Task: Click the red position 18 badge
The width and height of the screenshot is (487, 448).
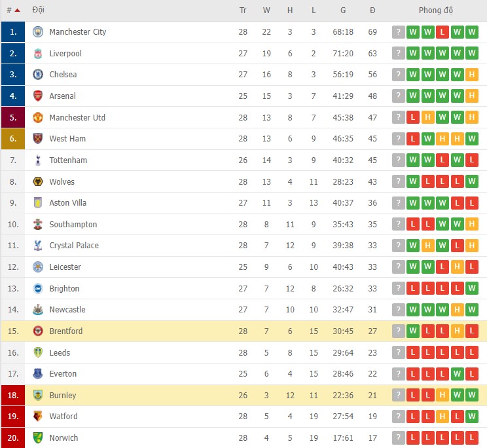Action: point(13,396)
